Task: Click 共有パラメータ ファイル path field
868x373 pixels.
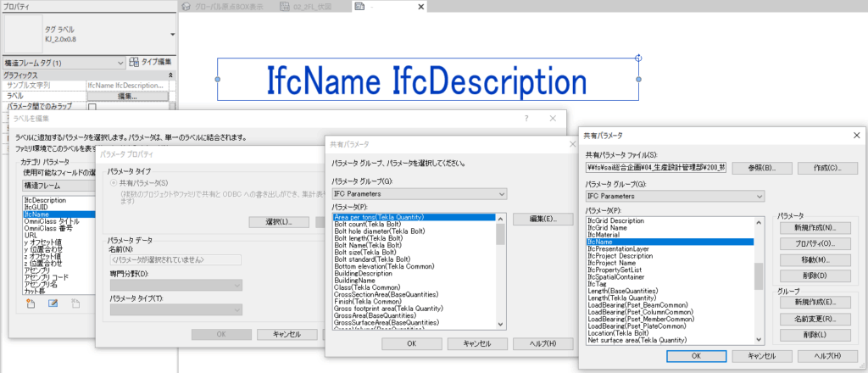Action: pyautogui.click(x=655, y=168)
